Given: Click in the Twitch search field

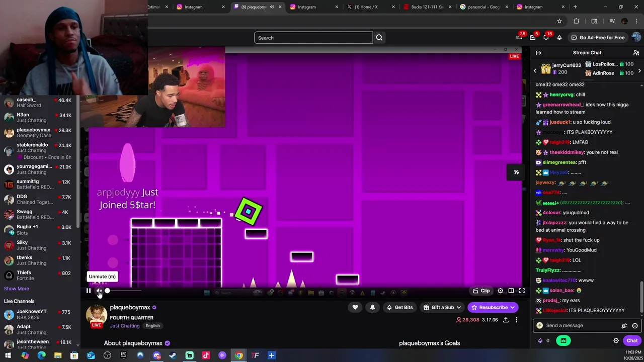Looking at the screenshot, I should (x=313, y=38).
